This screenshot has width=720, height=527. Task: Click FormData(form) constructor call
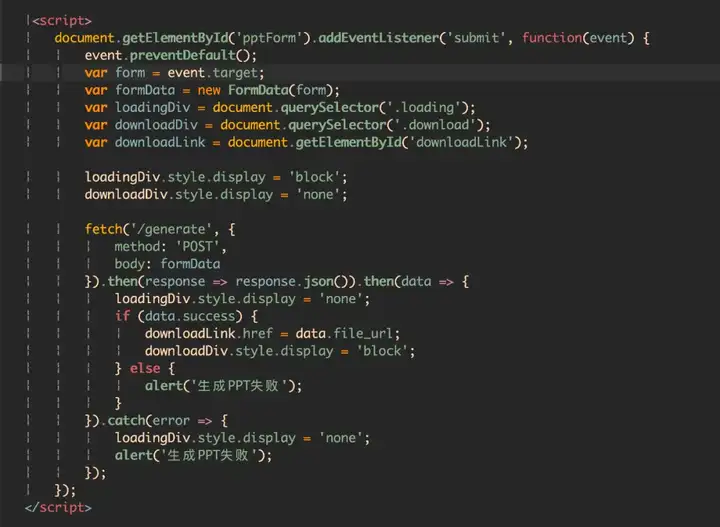pos(283,90)
